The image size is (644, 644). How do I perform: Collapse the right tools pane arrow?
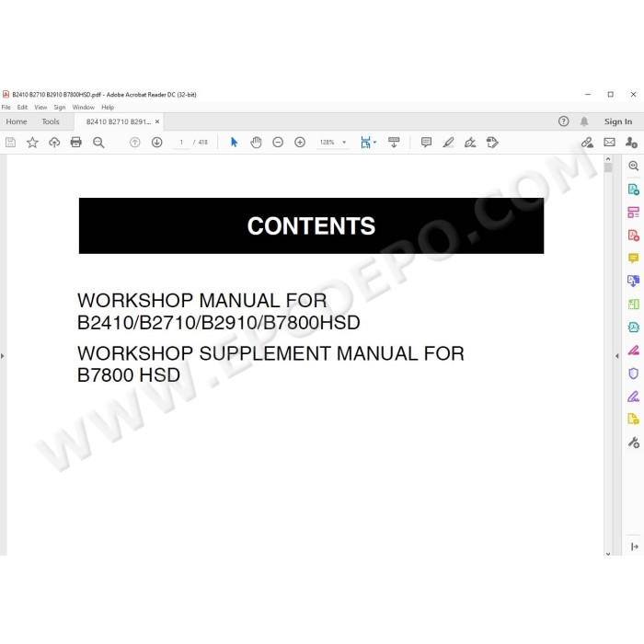pyautogui.click(x=617, y=356)
